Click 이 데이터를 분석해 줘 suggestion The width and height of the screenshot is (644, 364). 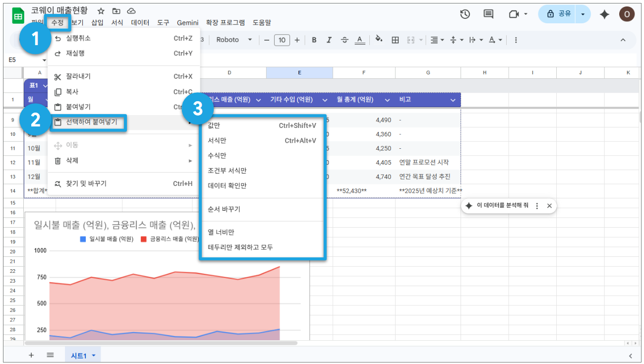[x=502, y=206]
